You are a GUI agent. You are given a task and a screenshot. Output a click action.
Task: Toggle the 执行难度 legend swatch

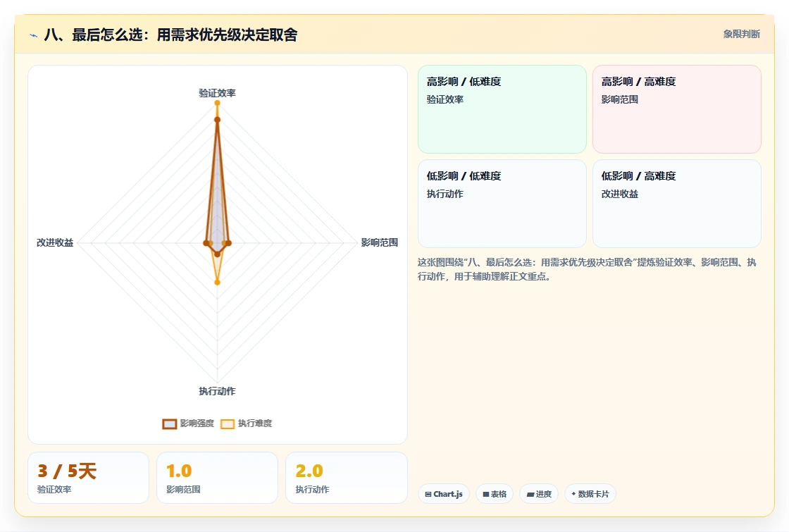[228, 423]
